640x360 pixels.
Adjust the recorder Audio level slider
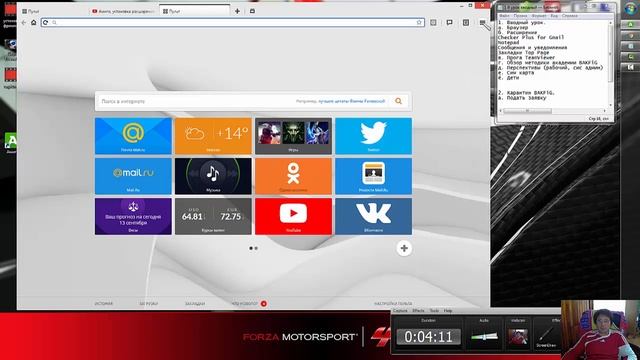coord(484,337)
